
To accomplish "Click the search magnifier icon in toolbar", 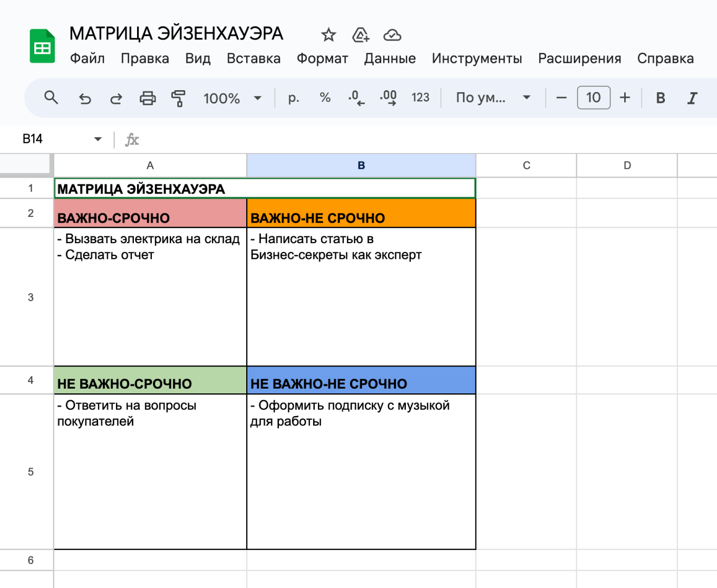I will pyautogui.click(x=51, y=98).
